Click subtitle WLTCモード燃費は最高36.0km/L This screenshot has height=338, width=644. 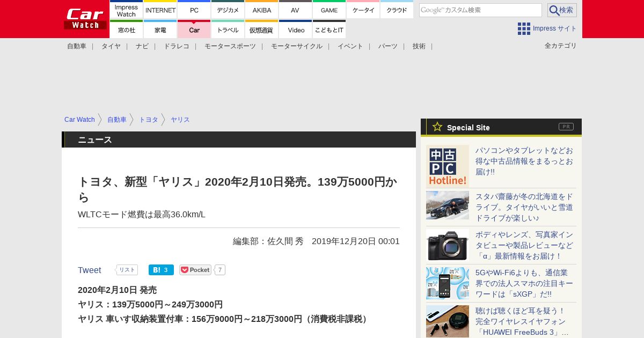tap(142, 215)
